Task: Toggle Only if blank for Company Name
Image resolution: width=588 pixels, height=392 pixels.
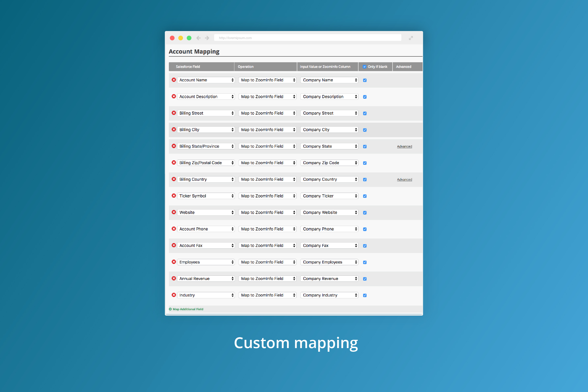Action: [365, 80]
